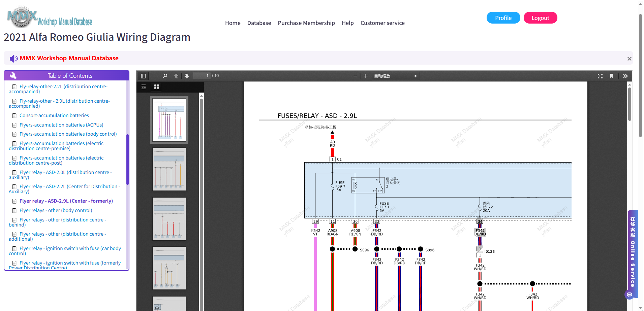The image size is (644, 311).
Task: Click the Table of Contents wrench icon
Action: 13,75
